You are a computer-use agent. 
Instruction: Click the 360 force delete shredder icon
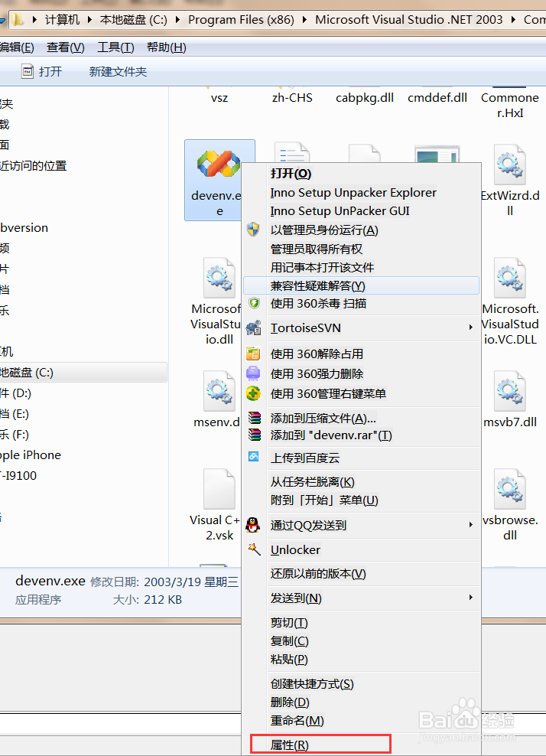(x=253, y=373)
